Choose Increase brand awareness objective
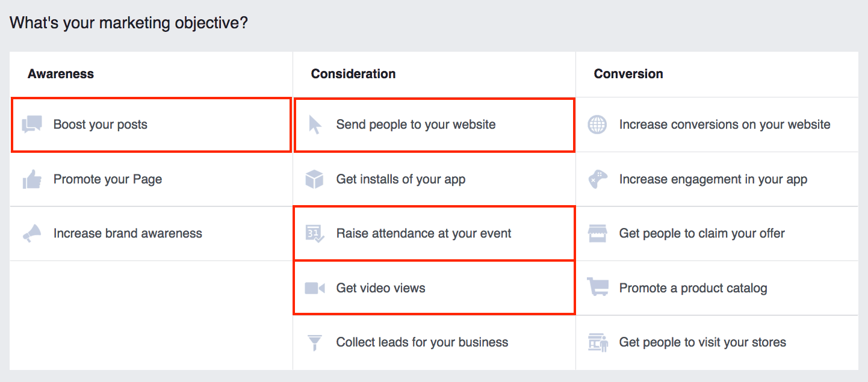Screen dimensions: 868x382 [128, 233]
